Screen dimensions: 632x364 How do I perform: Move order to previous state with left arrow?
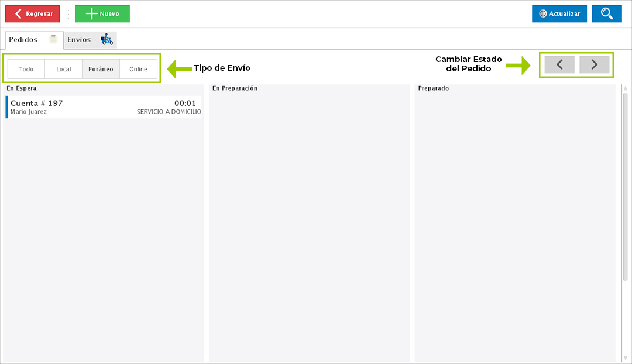(x=559, y=65)
